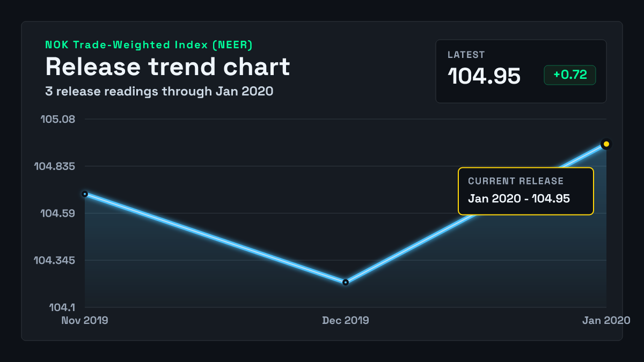Screen dimensions: 644x362
Task: Click the 104.1 y-axis label
Action: pos(63,308)
